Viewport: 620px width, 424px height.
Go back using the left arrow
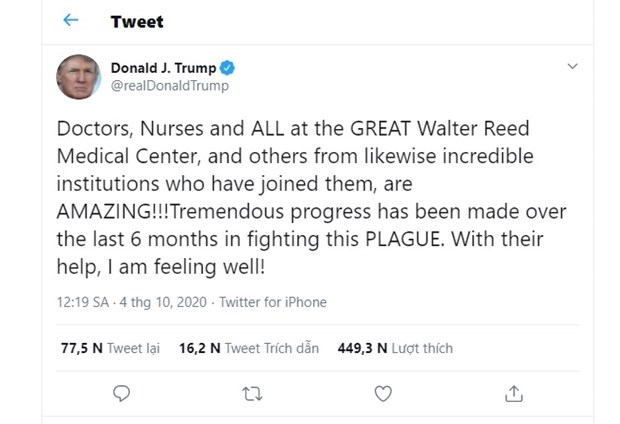pyautogui.click(x=70, y=21)
